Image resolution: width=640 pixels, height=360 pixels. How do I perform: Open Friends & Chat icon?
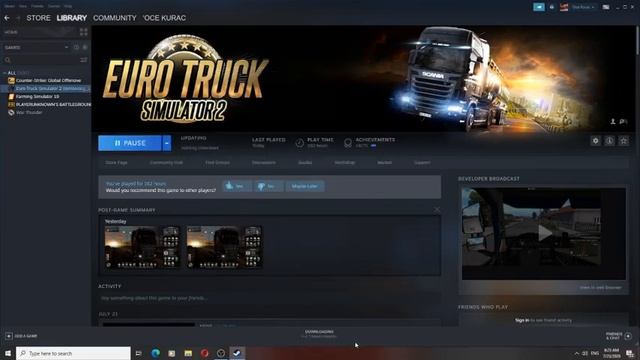point(628,336)
